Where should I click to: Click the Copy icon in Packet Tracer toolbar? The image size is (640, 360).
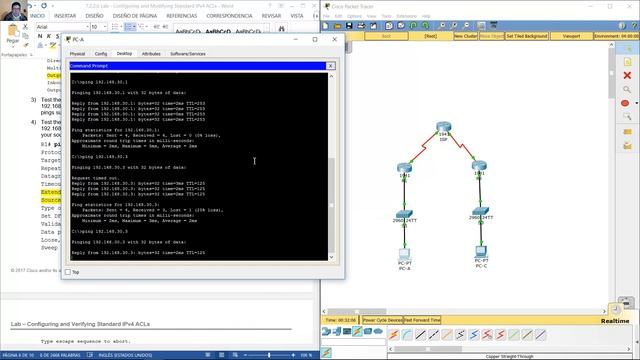point(389,26)
